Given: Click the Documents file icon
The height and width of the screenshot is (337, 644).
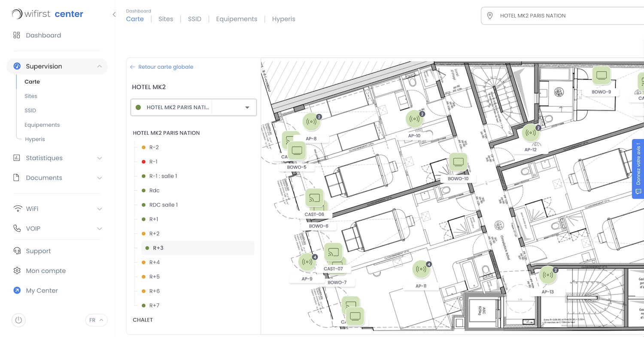Looking at the screenshot, I should (17, 178).
